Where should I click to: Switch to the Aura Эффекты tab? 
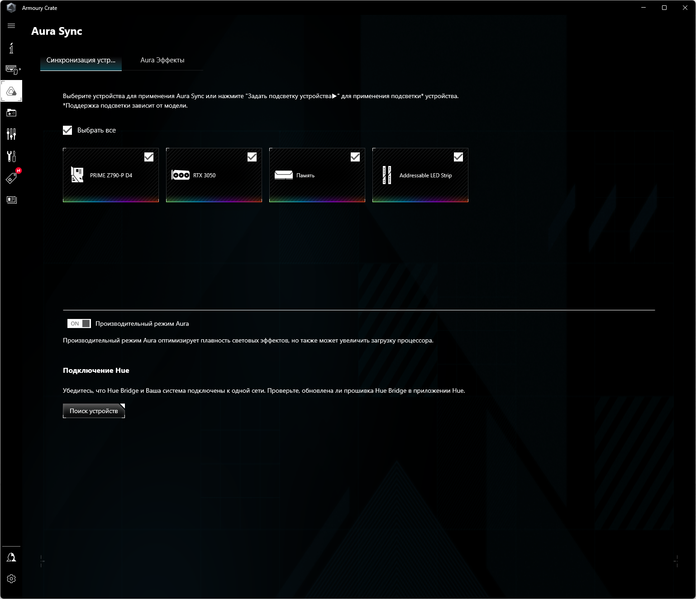coord(162,60)
